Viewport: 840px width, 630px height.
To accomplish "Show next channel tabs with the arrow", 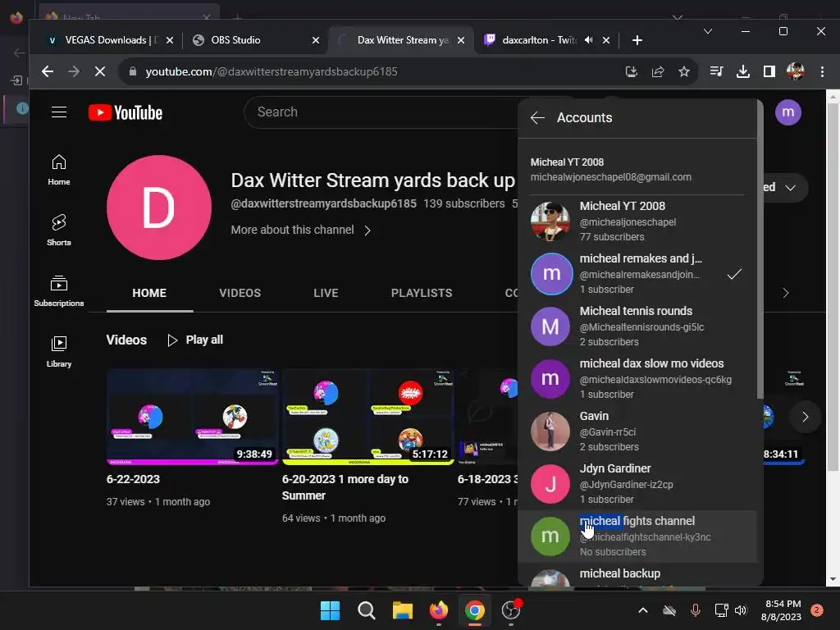I will [x=786, y=293].
